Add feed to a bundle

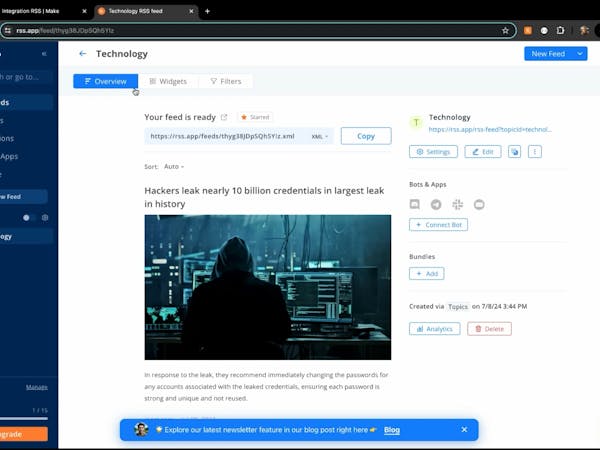pyautogui.click(x=427, y=274)
